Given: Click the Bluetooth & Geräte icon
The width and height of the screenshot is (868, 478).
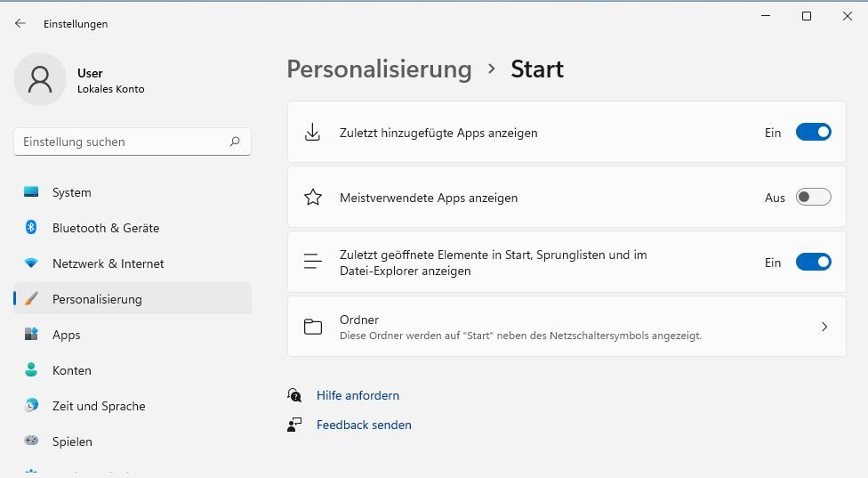Looking at the screenshot, I should coord(31,228).
